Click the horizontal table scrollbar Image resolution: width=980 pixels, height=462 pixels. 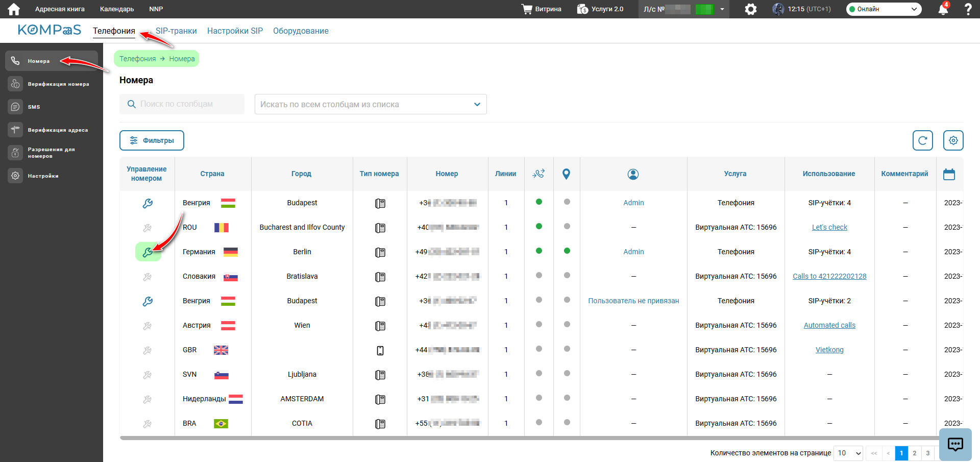click(529, 438)
